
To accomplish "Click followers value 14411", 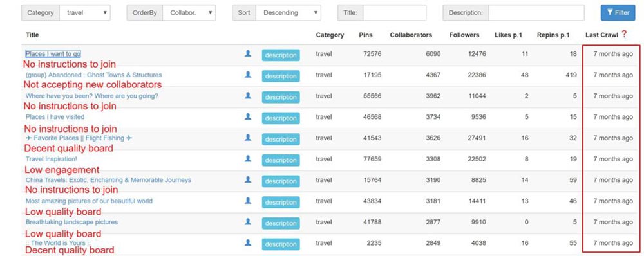I will [477, 201].
